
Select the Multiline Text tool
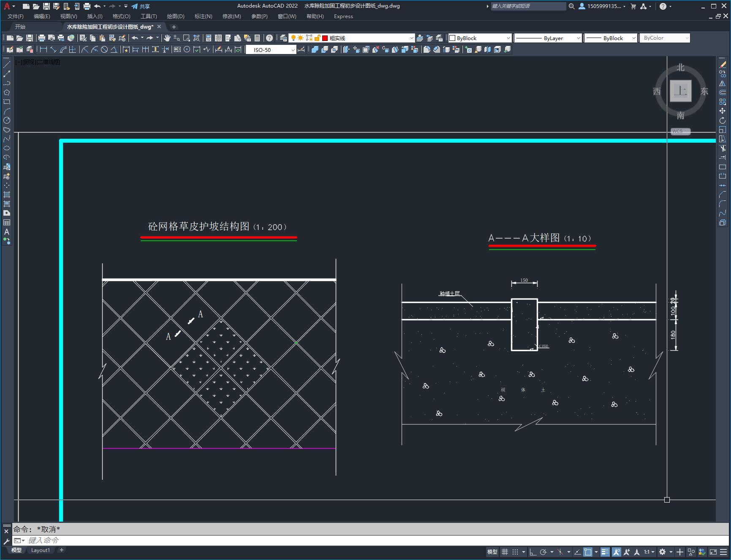(x=7, y=232)
